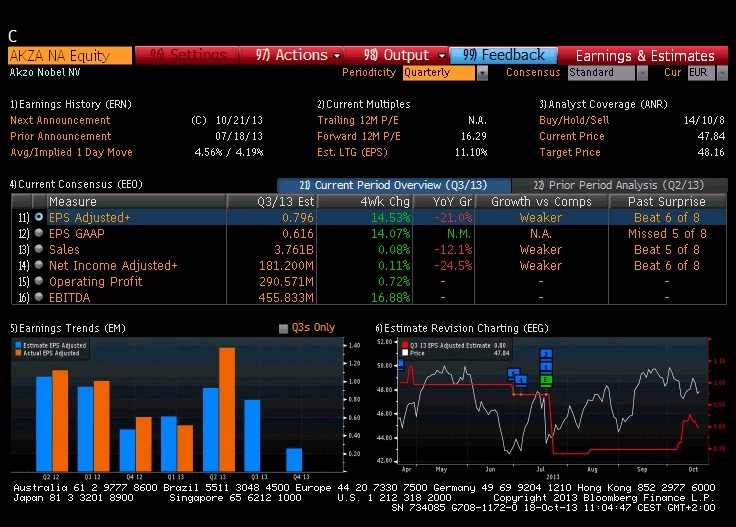Click the Avg/Implied 1 Day Move label
This screenshot has height=527, width=736.
tap(71, 152)
